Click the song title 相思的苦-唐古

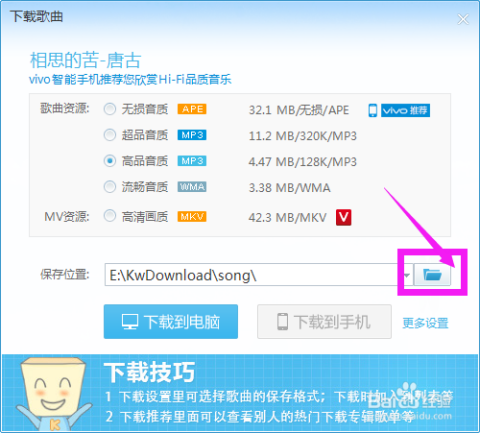86,60
